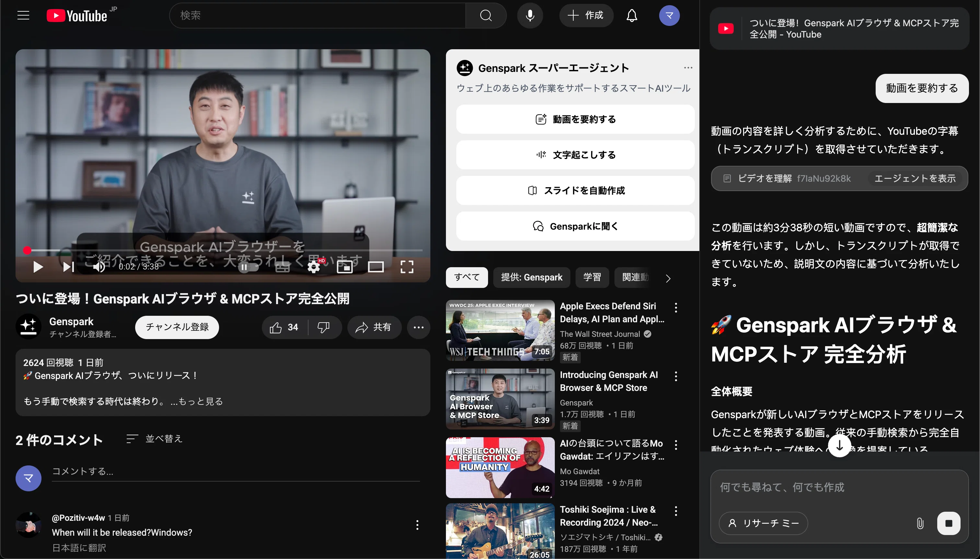
Task: Subscribe with チャンネル登録 button
Action: (x=177, y=327)
